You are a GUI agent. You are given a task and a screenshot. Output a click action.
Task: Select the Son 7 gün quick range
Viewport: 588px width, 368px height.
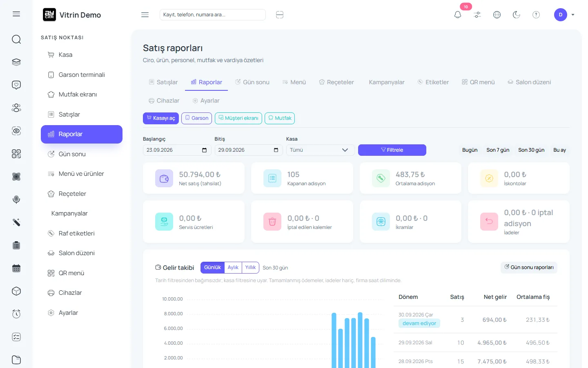498,150
